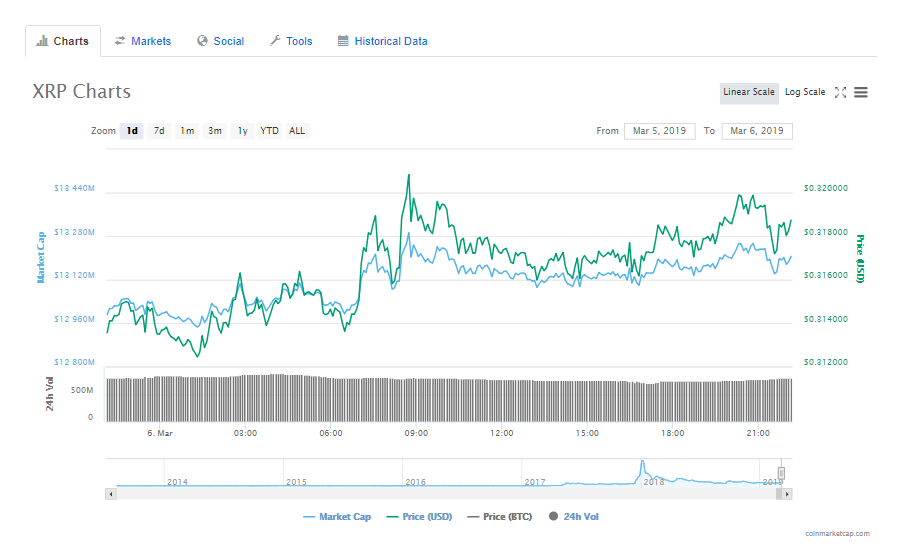Select the 7d zoom range button

159,131
